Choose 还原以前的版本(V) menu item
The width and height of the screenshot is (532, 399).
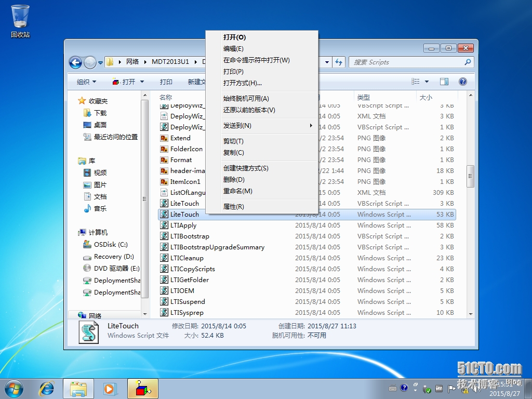click(x=262, y=110)
